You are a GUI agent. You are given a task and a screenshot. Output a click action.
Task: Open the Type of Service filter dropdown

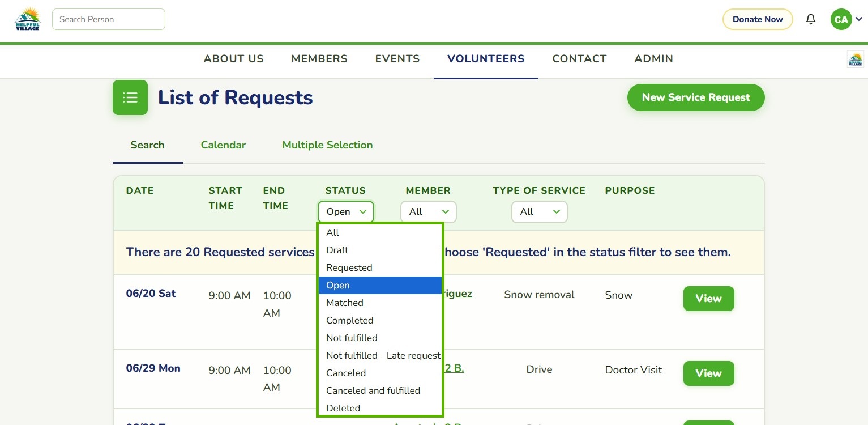tap(539, 212)
